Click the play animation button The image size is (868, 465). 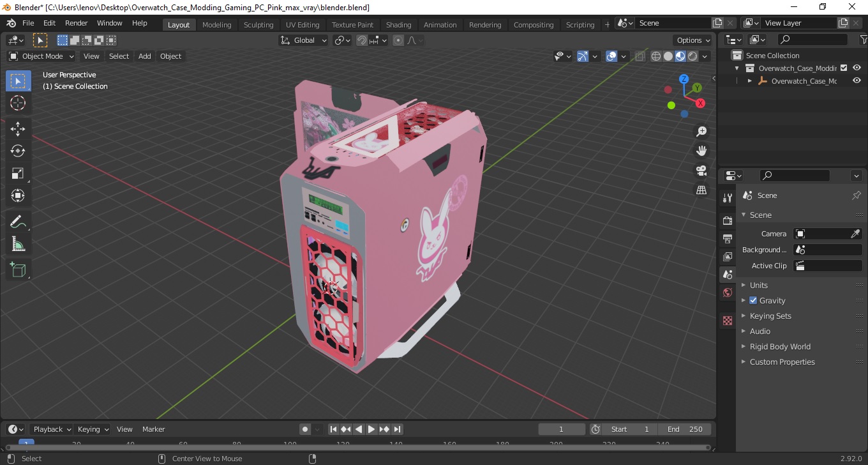coord(371,429)
